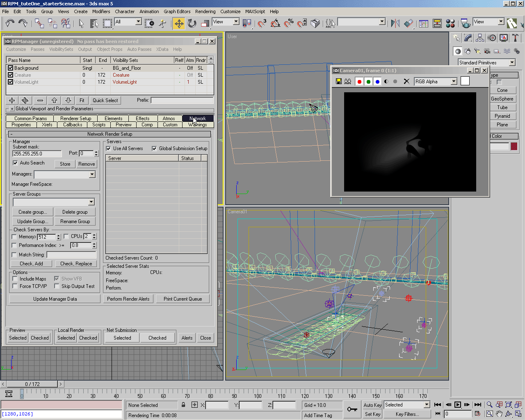Enable the Skip Output Test option
Image resolution: width=525 pixels, height=420 pixels.
point(57,286)
